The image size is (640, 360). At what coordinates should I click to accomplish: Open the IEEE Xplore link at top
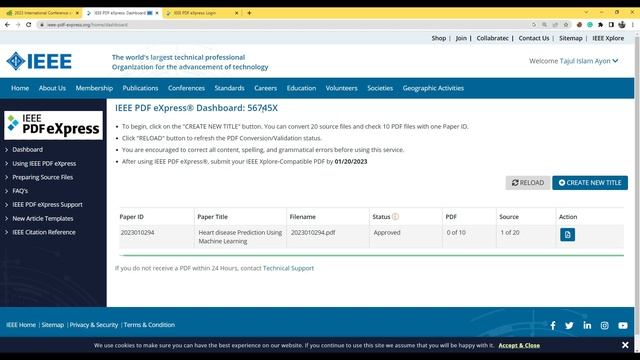608,38
